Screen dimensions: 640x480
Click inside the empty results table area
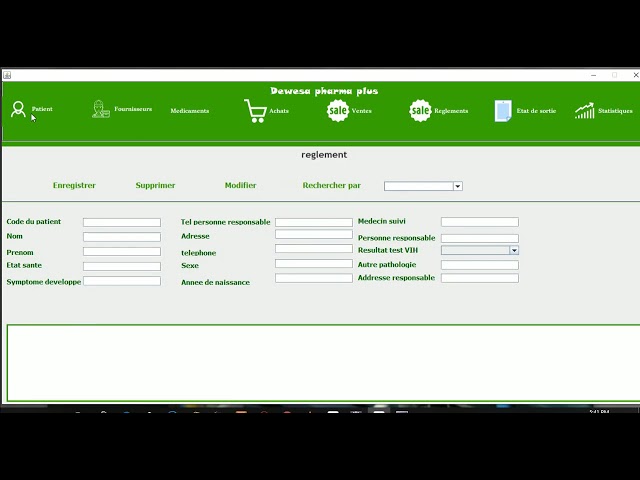[x=323, y=363]
